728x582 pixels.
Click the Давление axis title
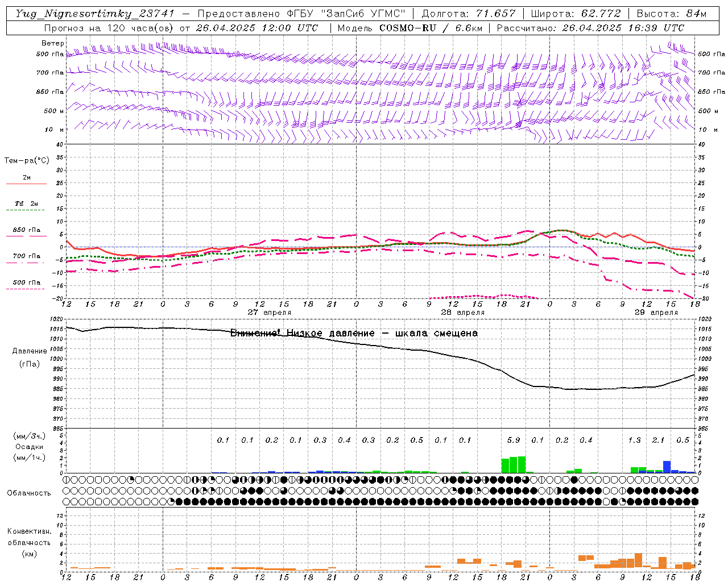pyautogui.click(x=30, y=351)
